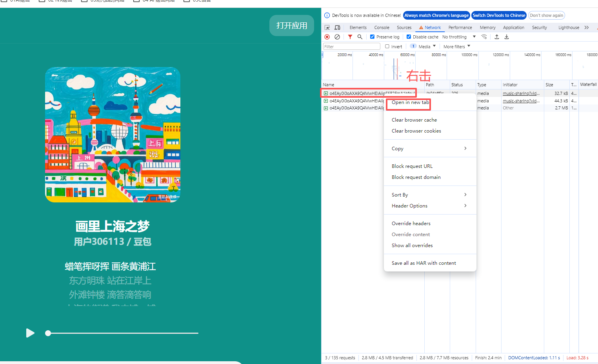The image size is (598, 364).
Task: Select the inspect element picker icon
Action: tap(327, 27)
